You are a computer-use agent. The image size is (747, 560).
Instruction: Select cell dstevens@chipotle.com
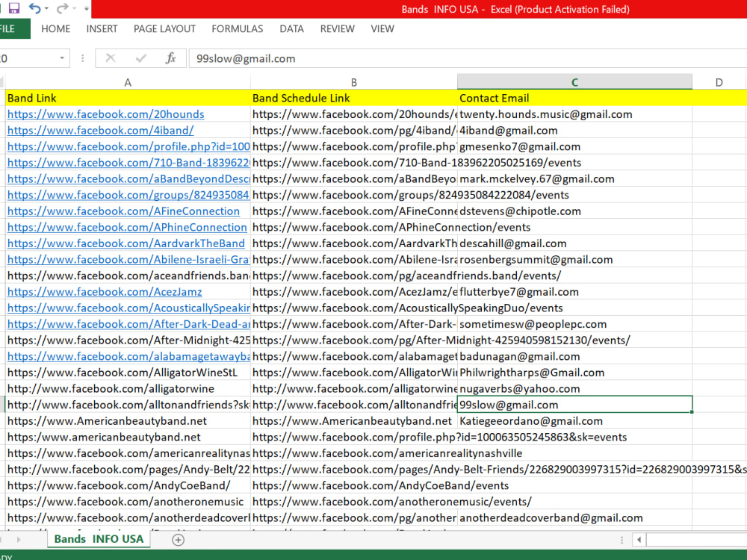coord(574,211)
